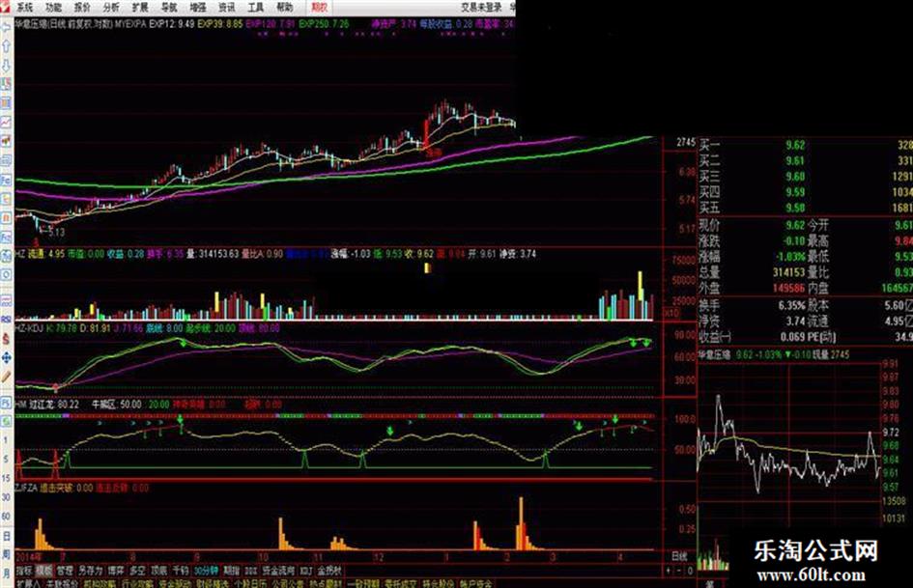Select the 管理 tab at bottom
913x588 pixels.
pos(65,570)
